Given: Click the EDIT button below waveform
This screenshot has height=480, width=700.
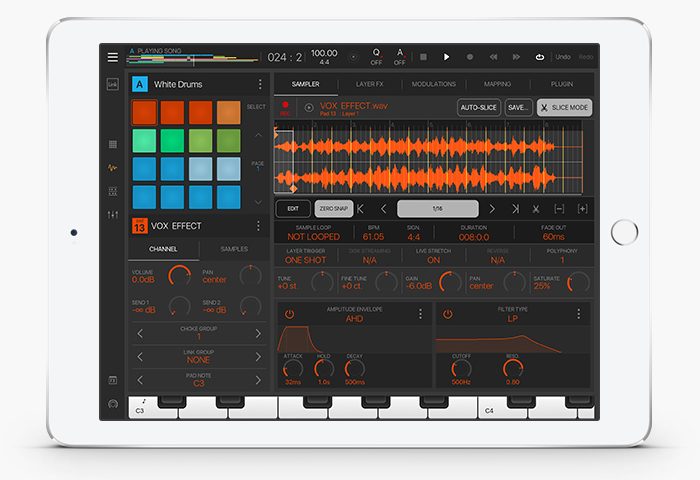Looking at the screenshot, I should click(x=293, y=209).
